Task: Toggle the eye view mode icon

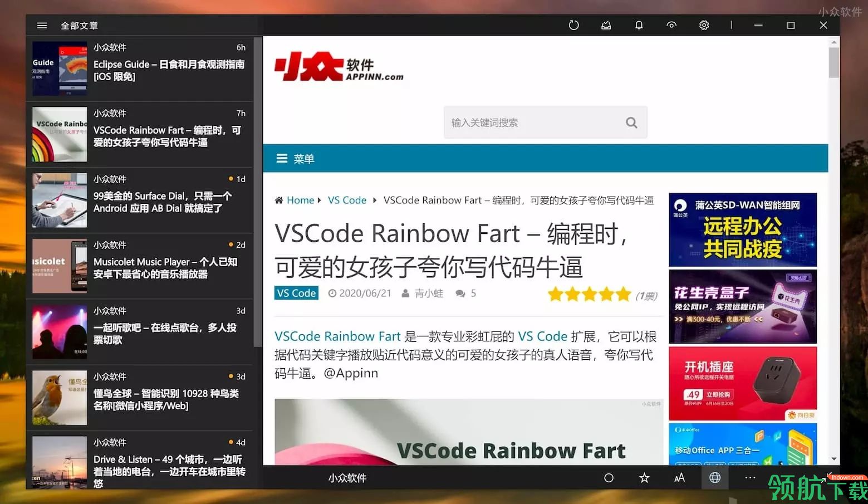Action: point(671,25)
